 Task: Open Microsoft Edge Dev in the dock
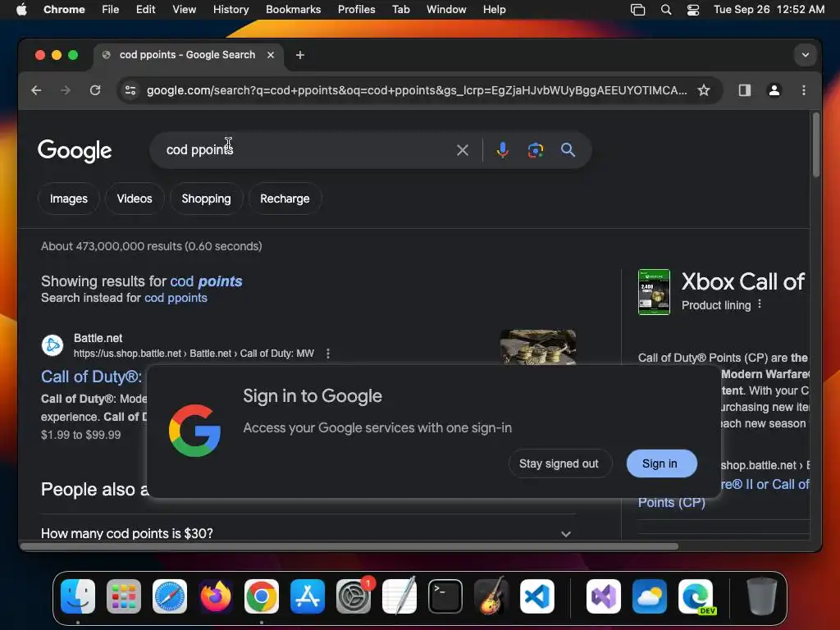[x=696, y=596]
